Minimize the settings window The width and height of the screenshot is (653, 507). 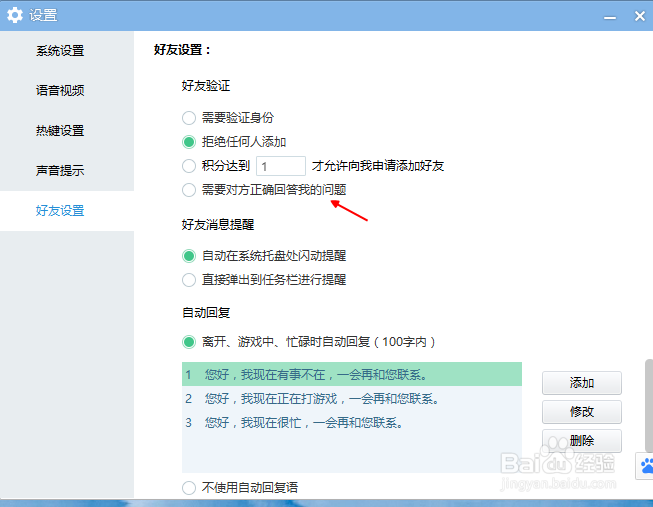click(610, 17)
